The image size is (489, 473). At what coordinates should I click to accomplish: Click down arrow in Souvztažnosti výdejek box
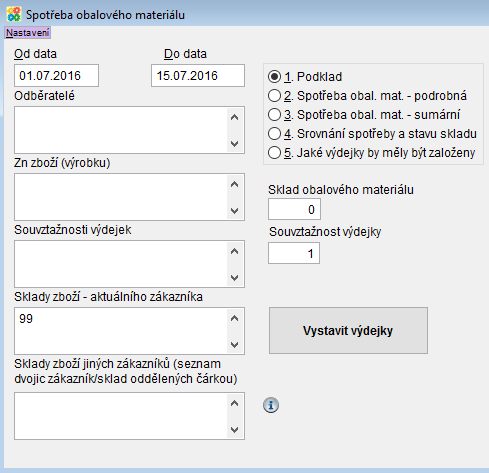(235, 277)
